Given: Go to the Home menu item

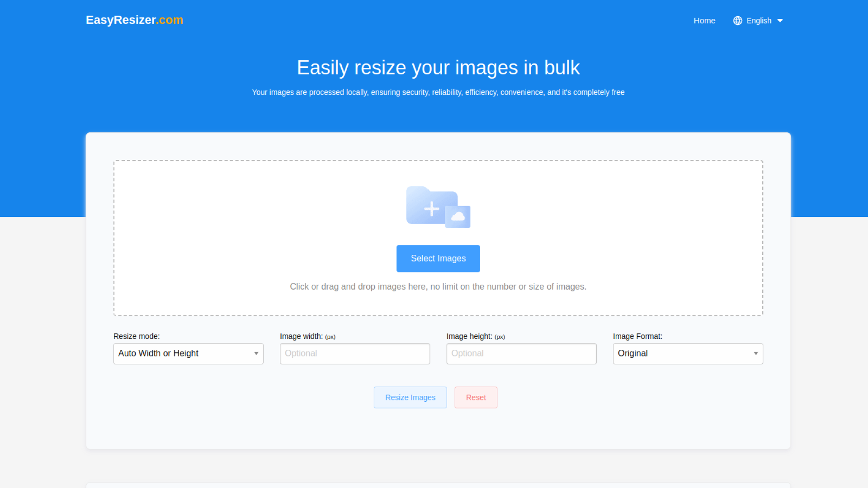Looking at the screenshot, I should click(704, 21).
